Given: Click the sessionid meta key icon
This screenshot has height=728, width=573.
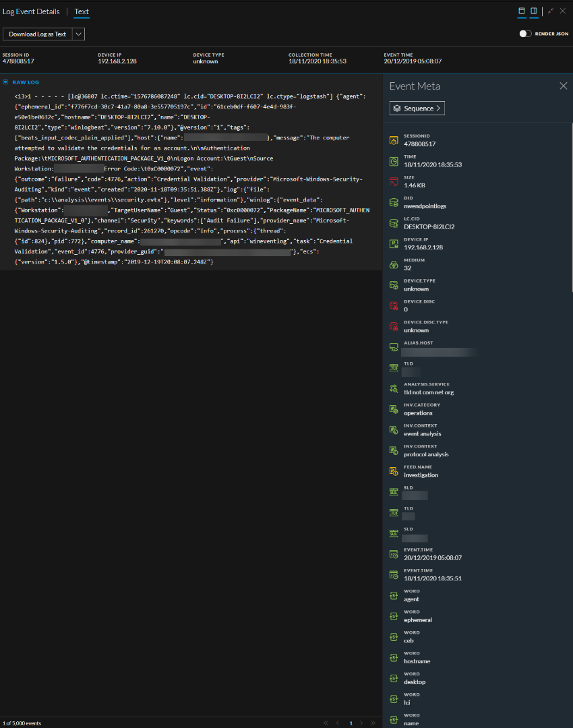Looking at the screenshot, I should tap(394, 140).
